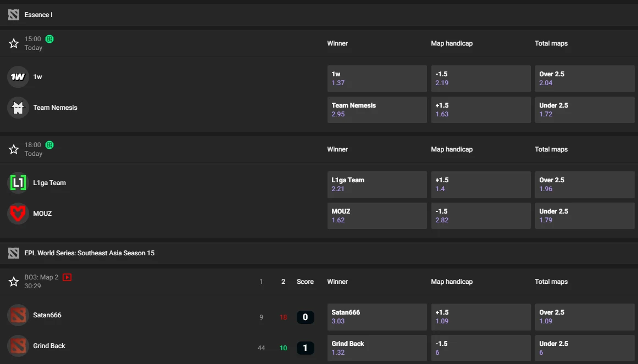
Task: Select +1.5 map handicap at 1.4
Action: pyautogui.click(x=481, y=184)
